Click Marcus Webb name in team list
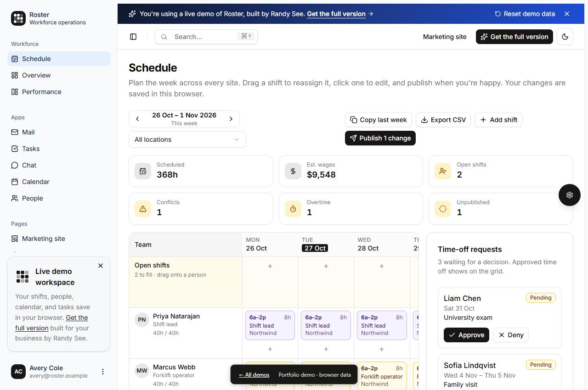588x390 pixels. click(x=174, y=367)
